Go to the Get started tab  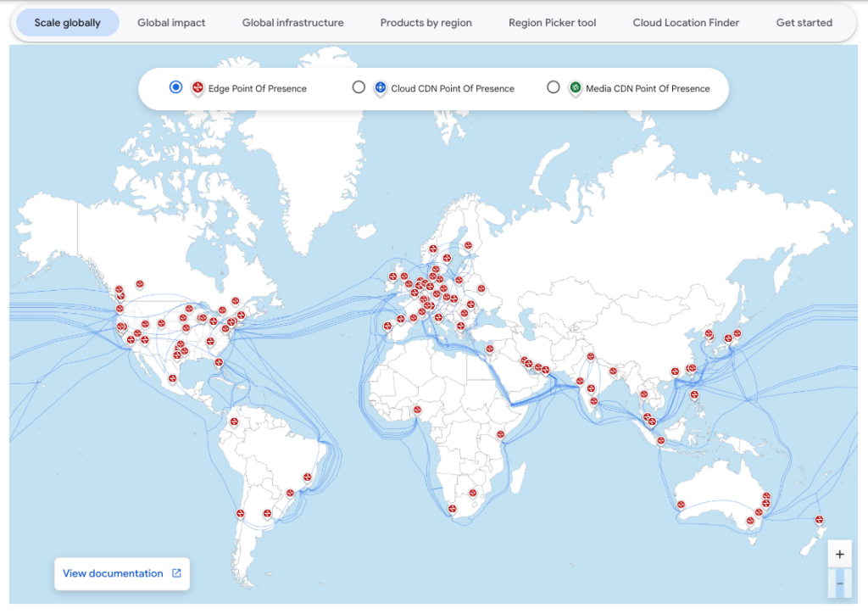(x=804, y=23)
